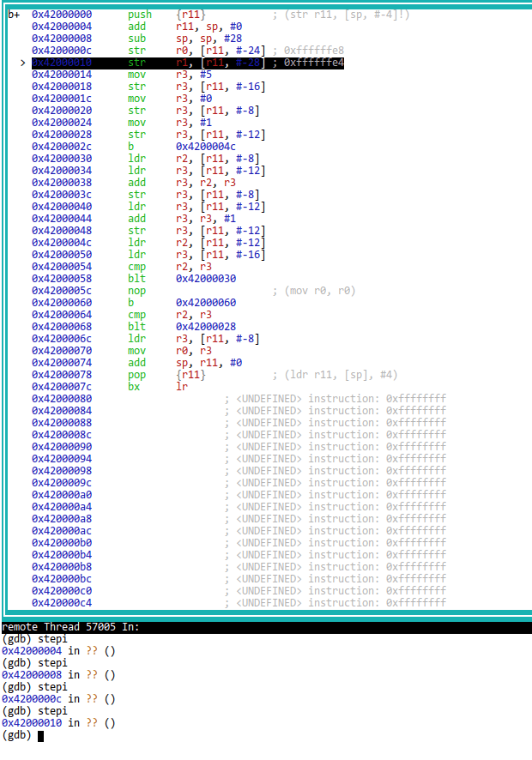
Task: Click blt target 0x42000030
Action: tap(206, 279)
